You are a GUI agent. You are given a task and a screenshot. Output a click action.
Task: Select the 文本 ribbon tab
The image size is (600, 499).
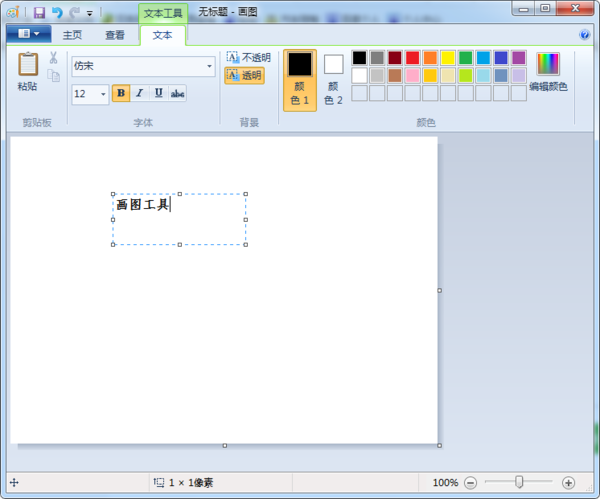[163, 35]
